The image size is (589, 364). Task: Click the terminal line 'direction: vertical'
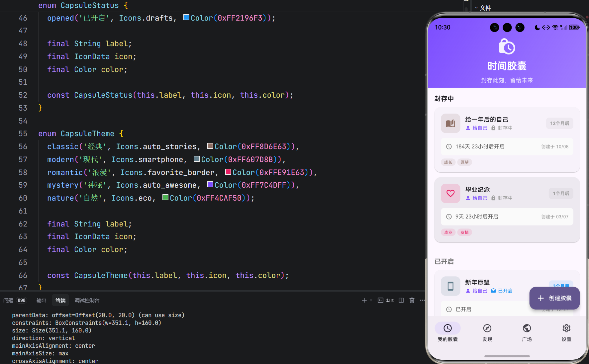point(44,338)
